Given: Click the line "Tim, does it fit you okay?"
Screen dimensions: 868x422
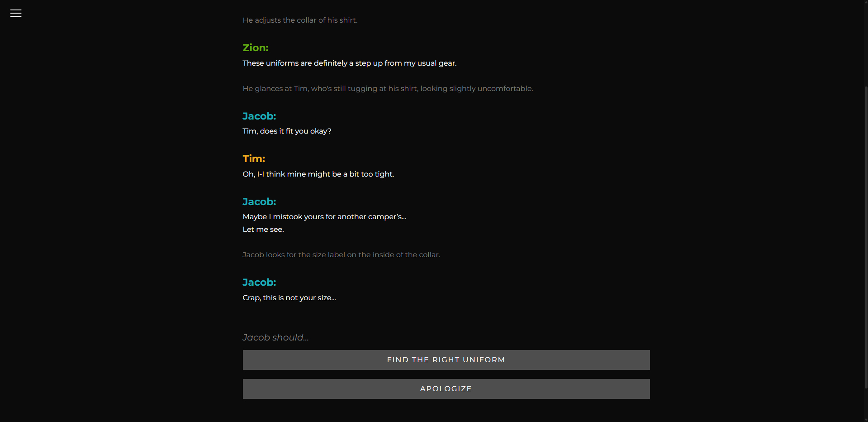Looking at the screenshot, I should [287, 131].
